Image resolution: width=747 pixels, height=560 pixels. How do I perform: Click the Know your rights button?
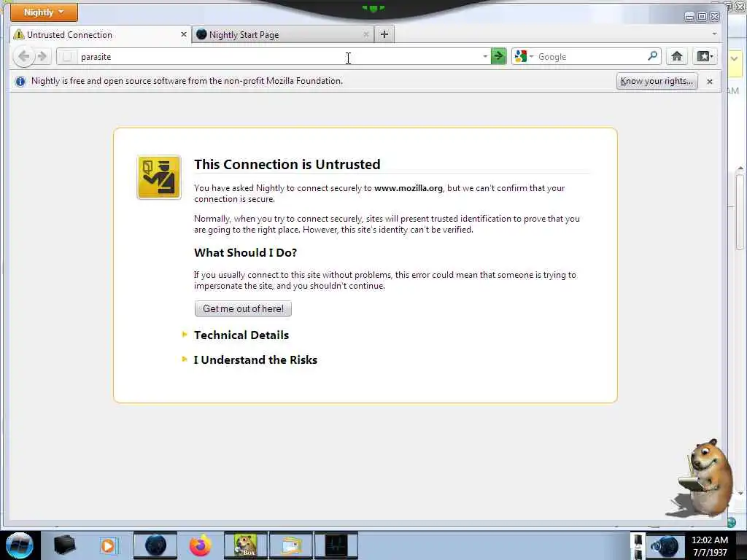pyautogui.click(x=657, y=82)
